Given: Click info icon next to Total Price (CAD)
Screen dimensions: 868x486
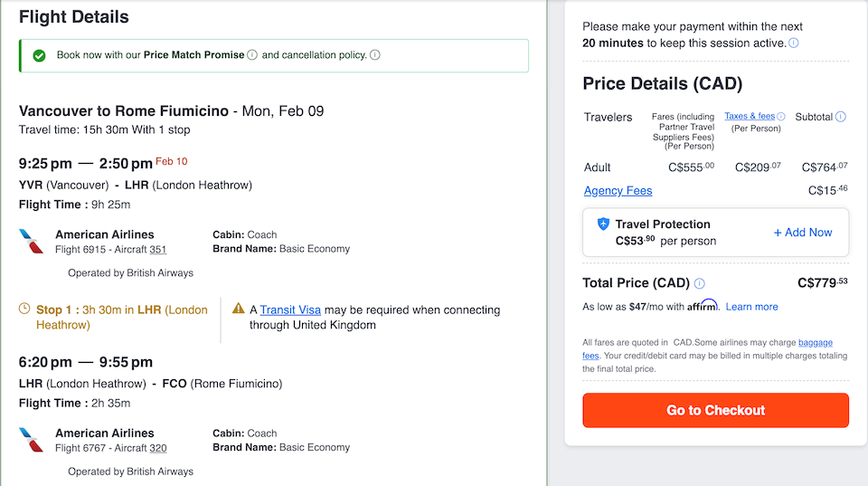Looking at the screenshot, I should pyautogui.click(x=700, y=283).
